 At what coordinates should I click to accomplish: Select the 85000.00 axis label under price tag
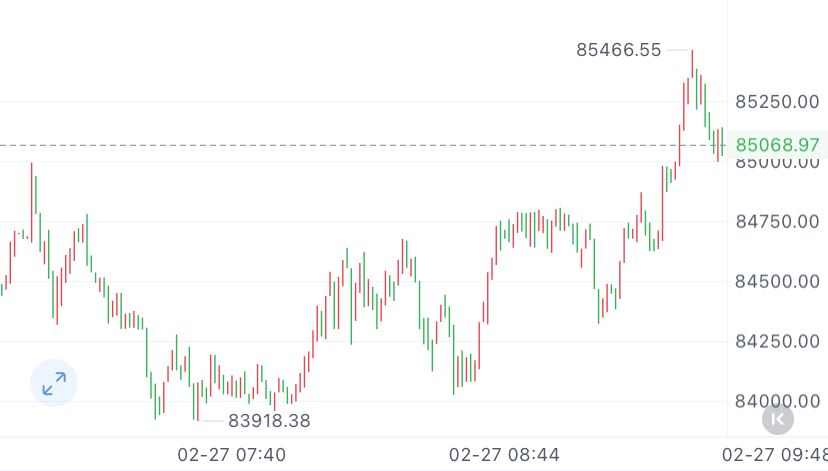777,163
